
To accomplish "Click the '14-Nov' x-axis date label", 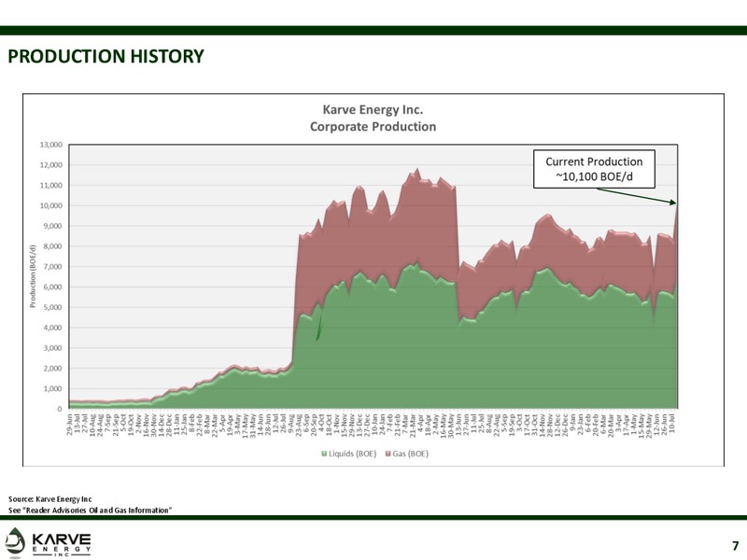I will pyautogui.click(x=543, y=425).
